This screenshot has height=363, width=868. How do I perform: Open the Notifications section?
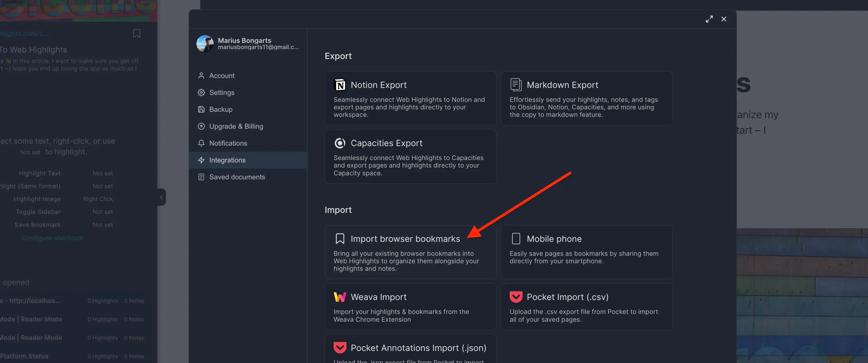click(248, 143)
